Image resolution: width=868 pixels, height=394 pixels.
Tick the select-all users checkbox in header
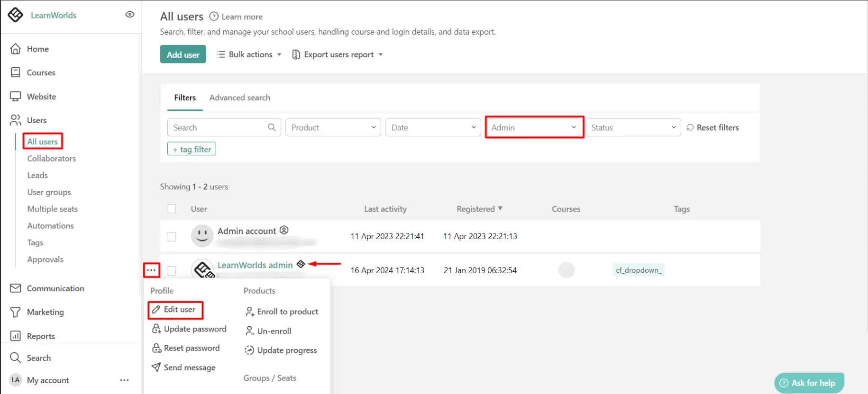172,209
